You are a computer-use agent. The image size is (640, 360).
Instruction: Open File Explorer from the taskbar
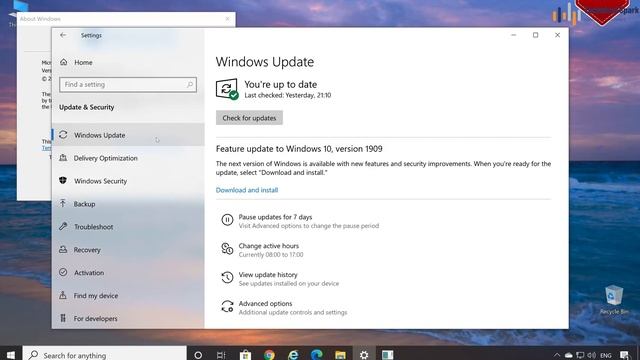[x=340, y=355]
